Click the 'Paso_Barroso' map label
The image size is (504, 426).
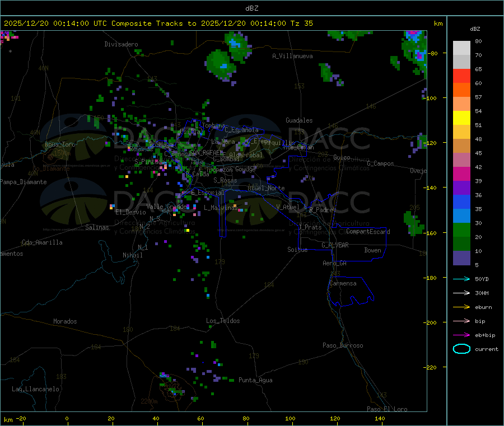click(x=343, y=345)
